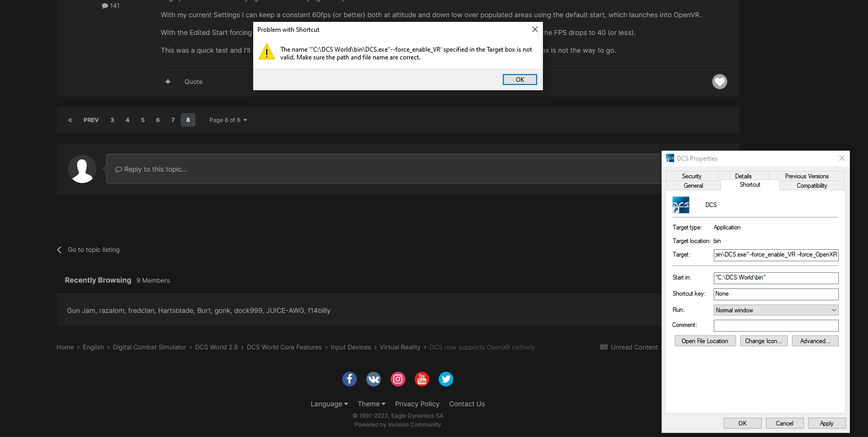
Task: Click the double-arrow first page icon
Action: (x=70, y=120)
